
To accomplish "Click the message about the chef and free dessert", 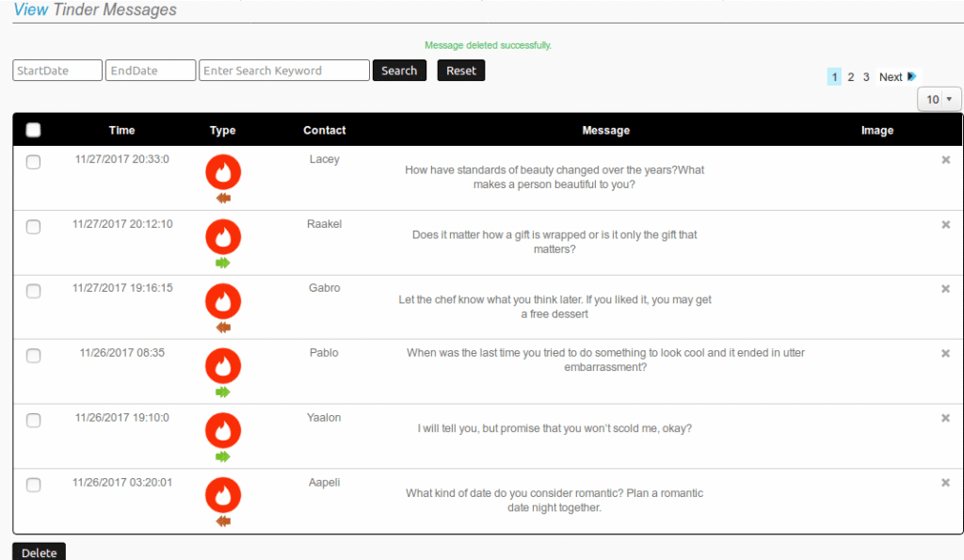I will click(554, 307).
